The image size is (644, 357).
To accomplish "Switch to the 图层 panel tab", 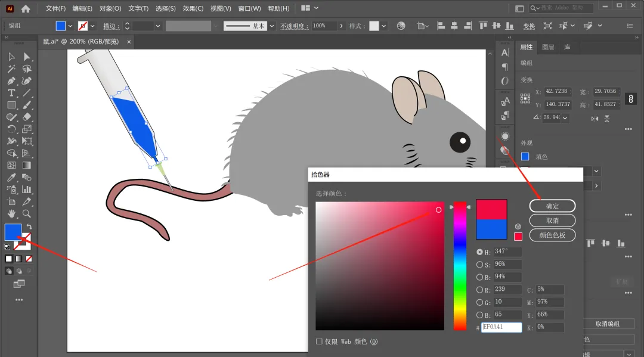I will (x=547, y=47).
